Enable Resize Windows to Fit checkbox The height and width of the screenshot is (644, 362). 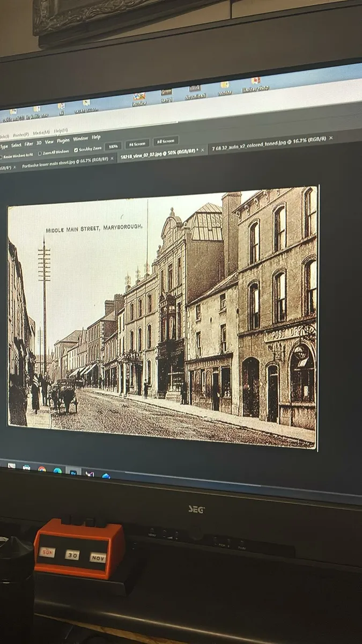pyautogui.click(x=1, y=157)
